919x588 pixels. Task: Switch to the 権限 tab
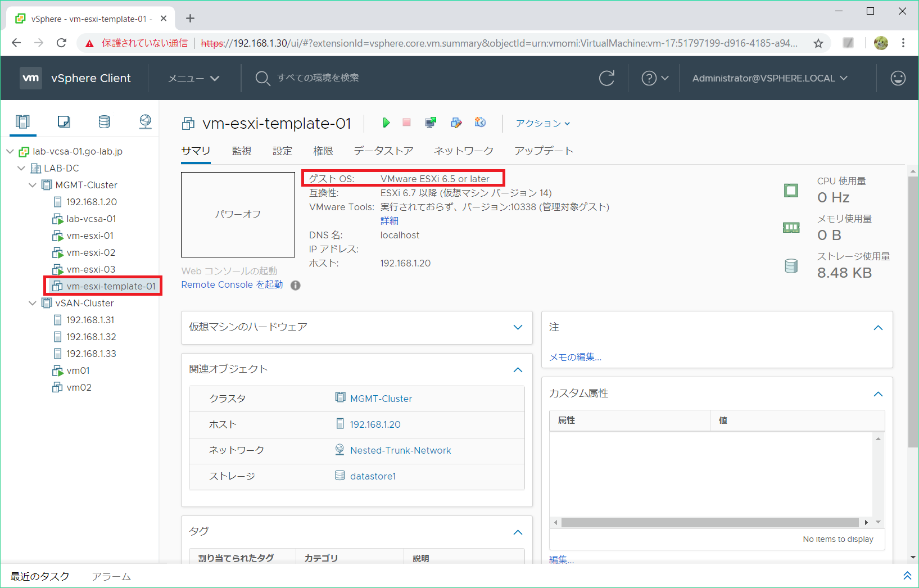[323, 151]
